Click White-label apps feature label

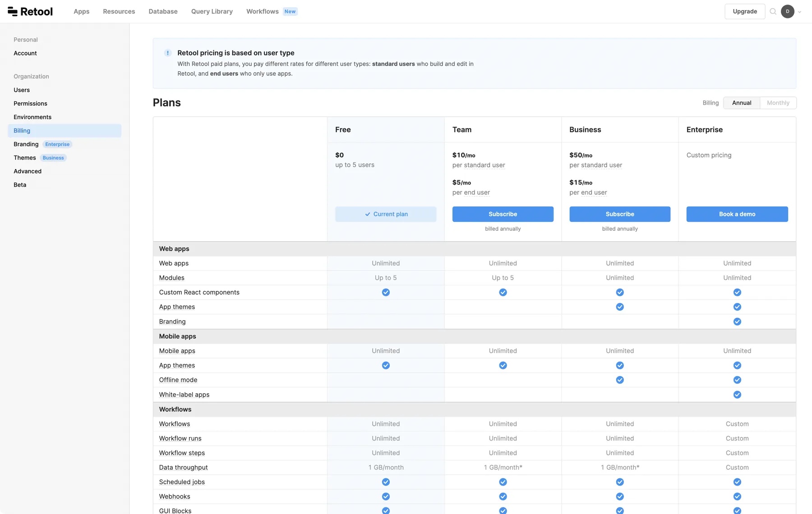[x=184, y=395]
